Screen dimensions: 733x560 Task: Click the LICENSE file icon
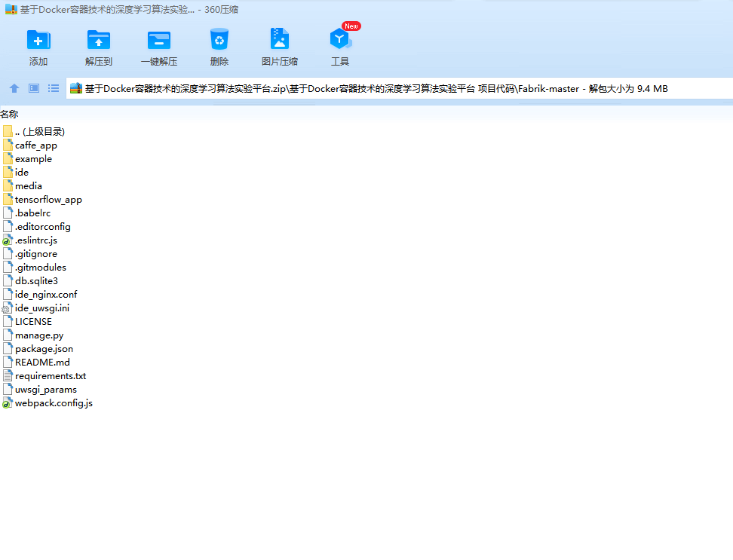(x=8, y=321)
